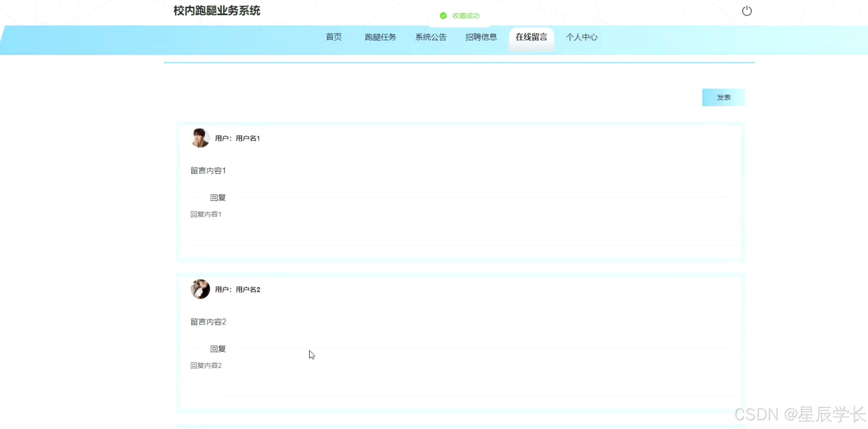Open 用户名2's avatar picture
This screenshot has width=868, height=429.
(200, 289)
